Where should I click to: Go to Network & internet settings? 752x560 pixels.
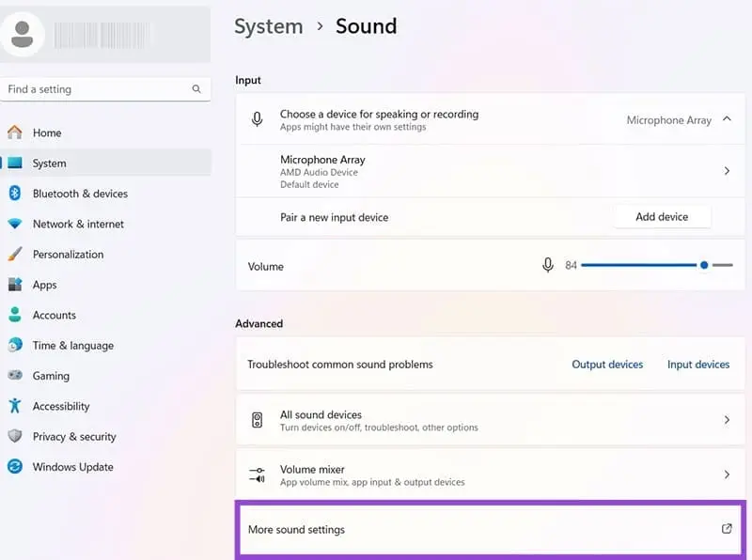(105, 224)
